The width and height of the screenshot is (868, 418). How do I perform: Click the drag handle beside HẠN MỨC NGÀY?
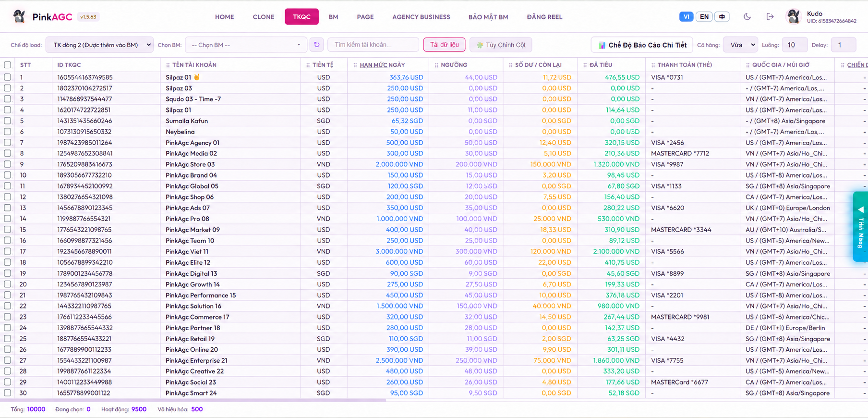355,65
